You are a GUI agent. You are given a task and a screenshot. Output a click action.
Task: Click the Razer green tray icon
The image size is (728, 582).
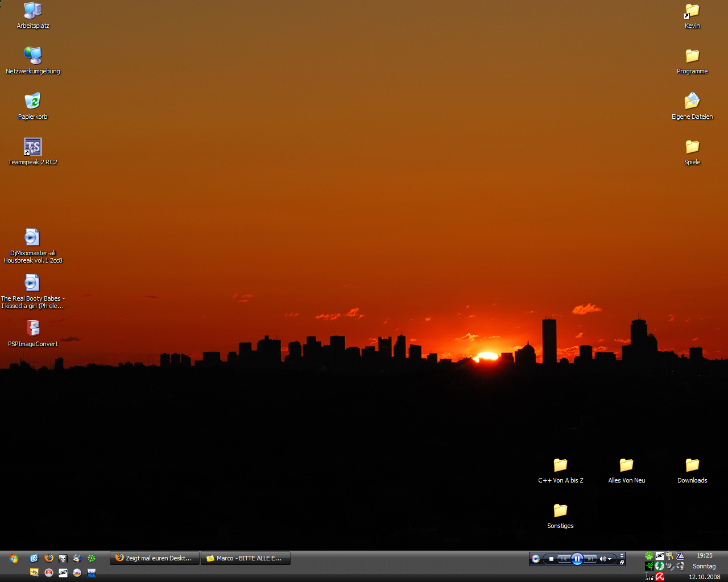[x=649, y=566]
